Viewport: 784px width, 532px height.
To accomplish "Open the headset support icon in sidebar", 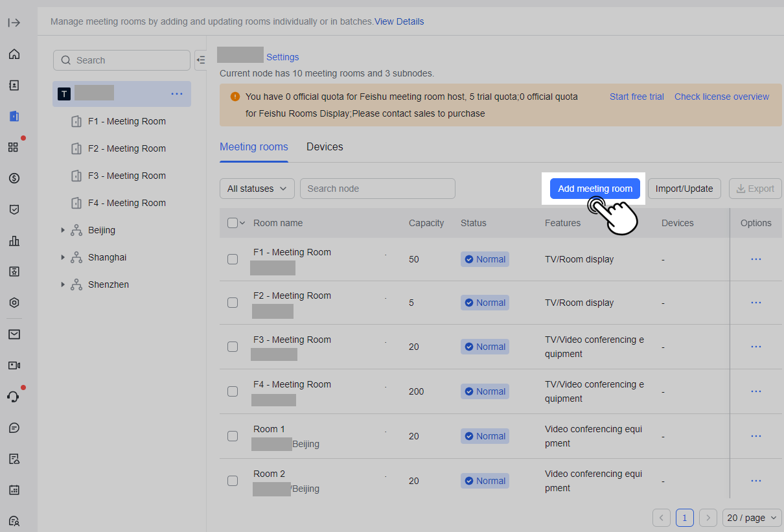I will pos(14,397).
